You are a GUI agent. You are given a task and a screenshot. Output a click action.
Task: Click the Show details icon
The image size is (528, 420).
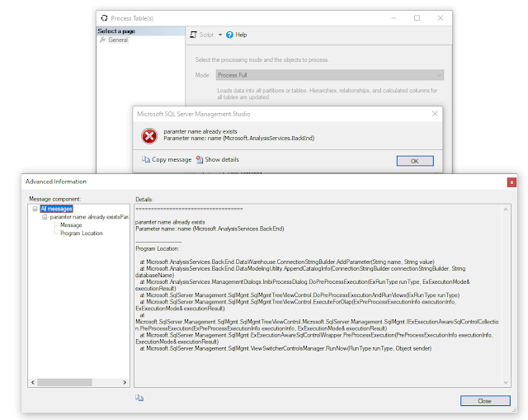200,159
